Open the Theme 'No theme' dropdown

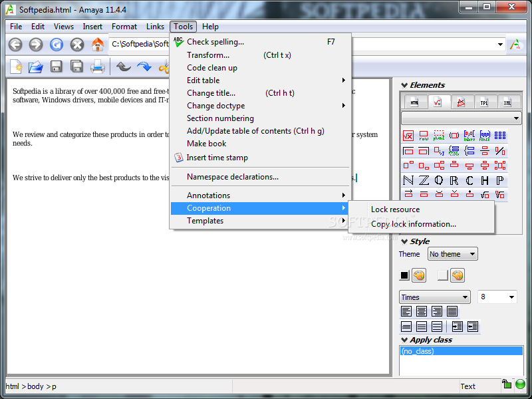453,254
